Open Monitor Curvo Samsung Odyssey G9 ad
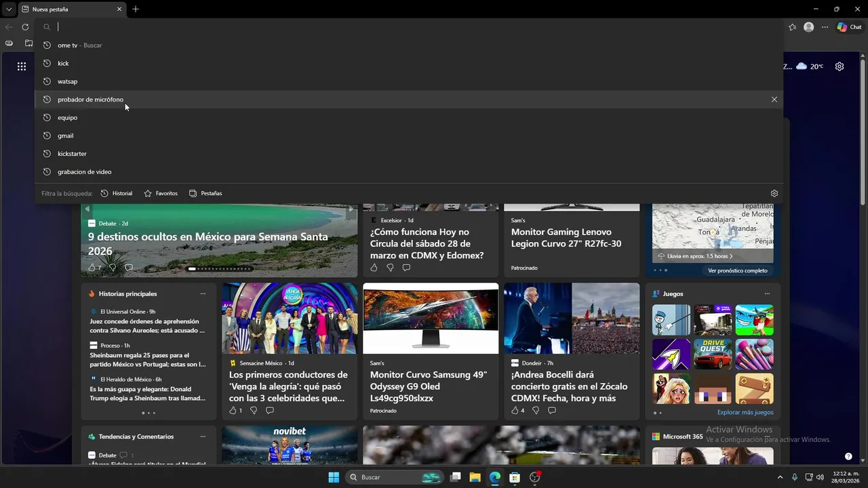 [x=429, y=386]
